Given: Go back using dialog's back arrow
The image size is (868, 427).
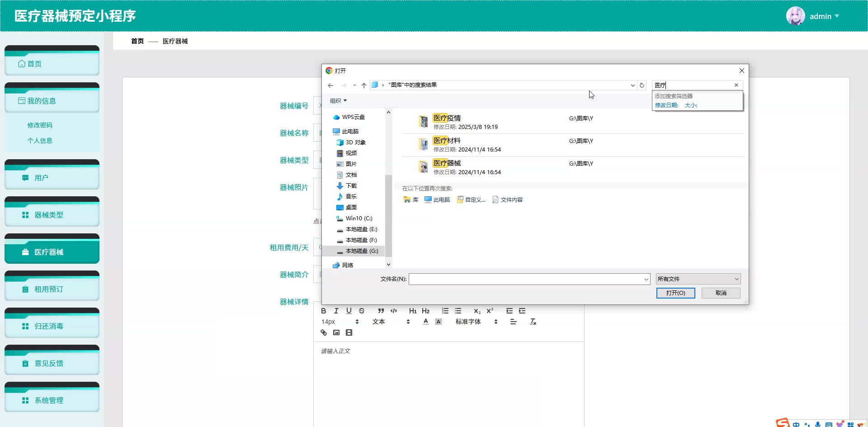Looking at the screenshot, I should (x=330, y=85).
